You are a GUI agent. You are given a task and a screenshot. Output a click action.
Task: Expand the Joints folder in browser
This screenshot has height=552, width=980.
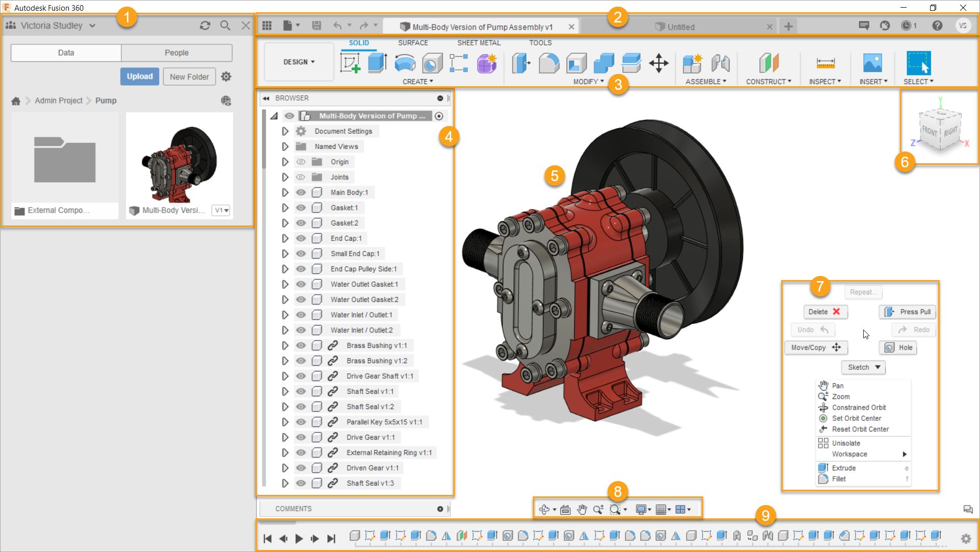coord(284,177)
